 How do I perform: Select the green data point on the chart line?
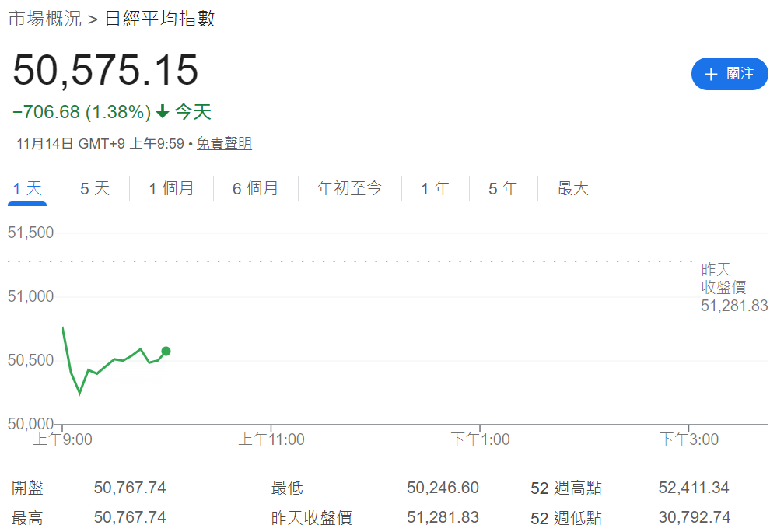pyautogui.click(x=166, y=352)
